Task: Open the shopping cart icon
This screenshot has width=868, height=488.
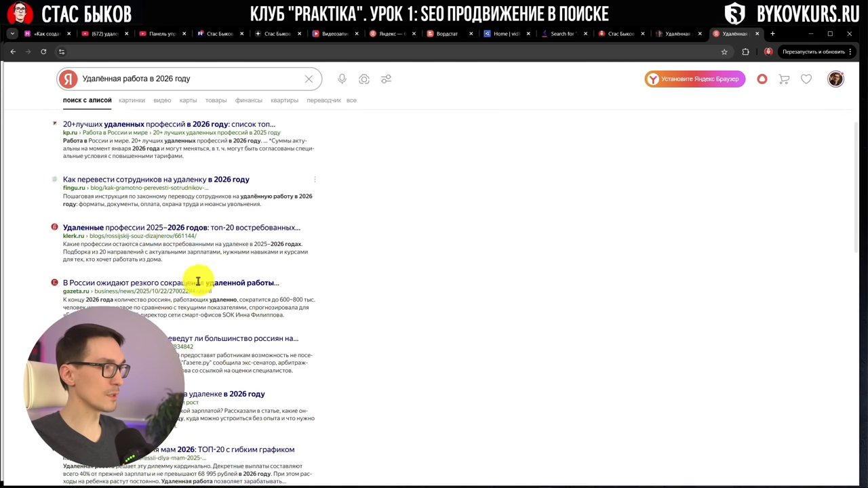Action: [784, 79]
